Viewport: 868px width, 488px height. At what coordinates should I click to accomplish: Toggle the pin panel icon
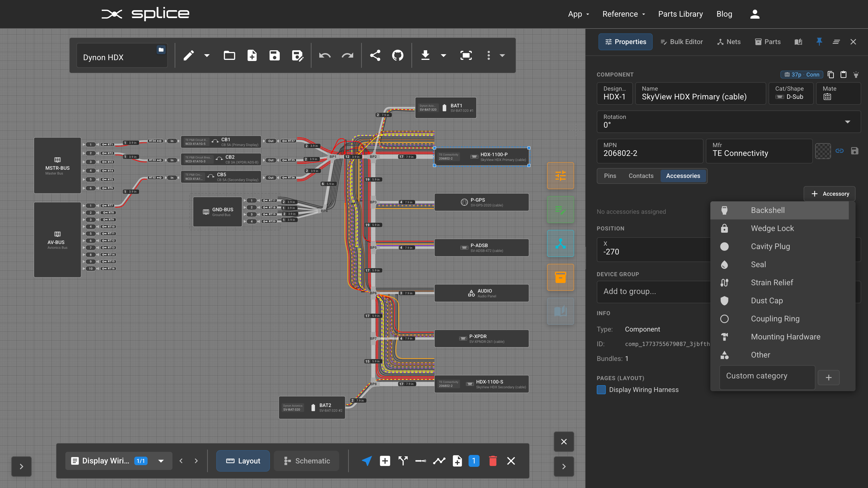click(819, 42)
